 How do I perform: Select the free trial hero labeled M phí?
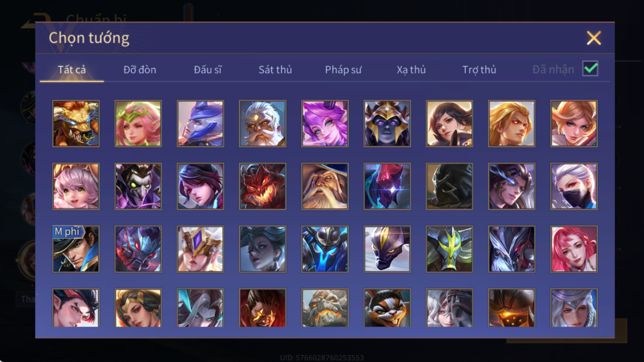click(x=76, y=249)
